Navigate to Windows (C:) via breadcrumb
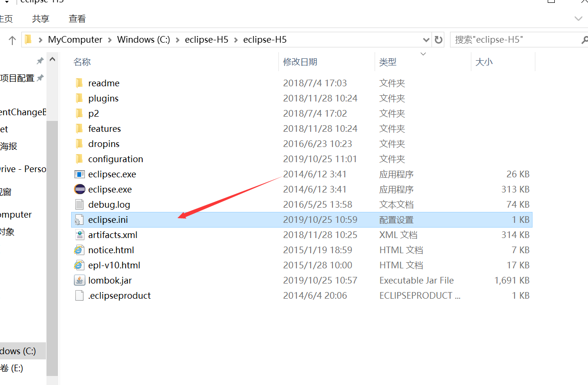588x385 pixels. (x=143, y=39)
